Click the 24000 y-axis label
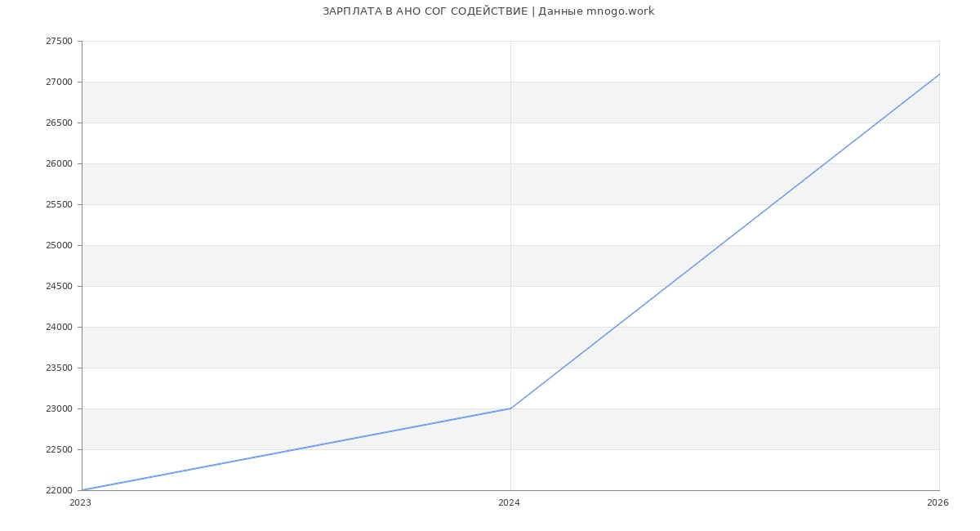This screenshot has width=980, height=531. click(x=59, y=327)
